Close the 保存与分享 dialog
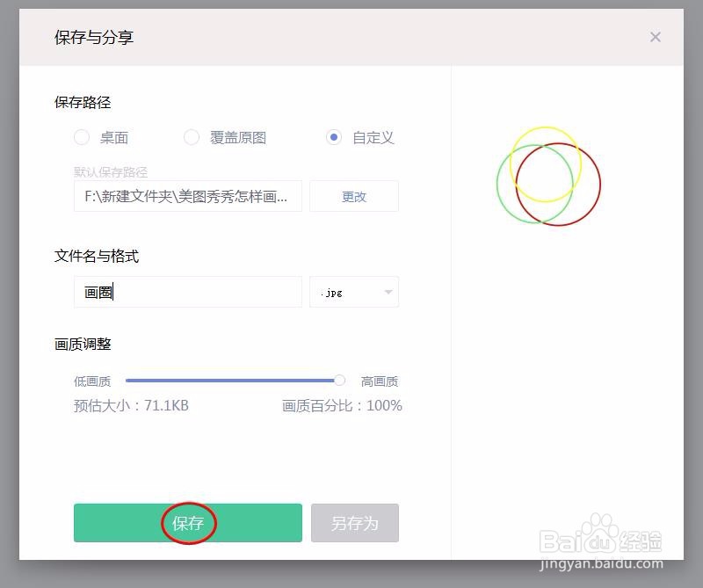The image size is (703, 588). coord(655,37)
